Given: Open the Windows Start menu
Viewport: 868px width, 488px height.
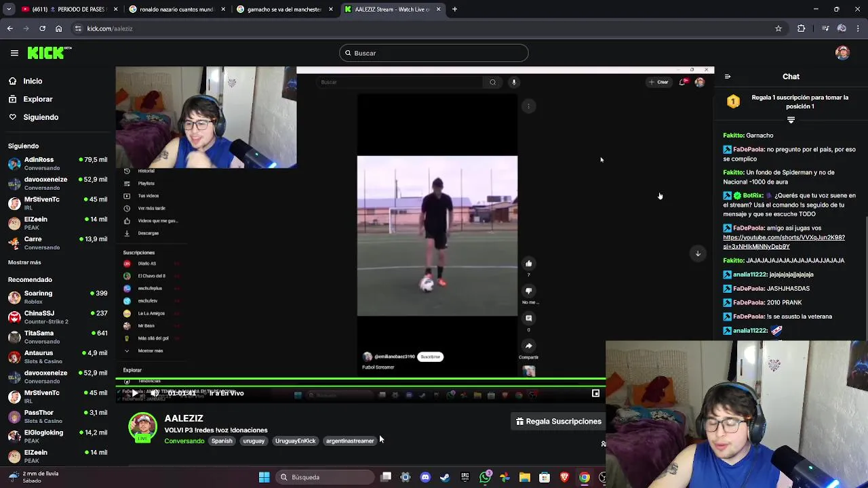Looking at the screenshot, I should click(x=264, y=477).
